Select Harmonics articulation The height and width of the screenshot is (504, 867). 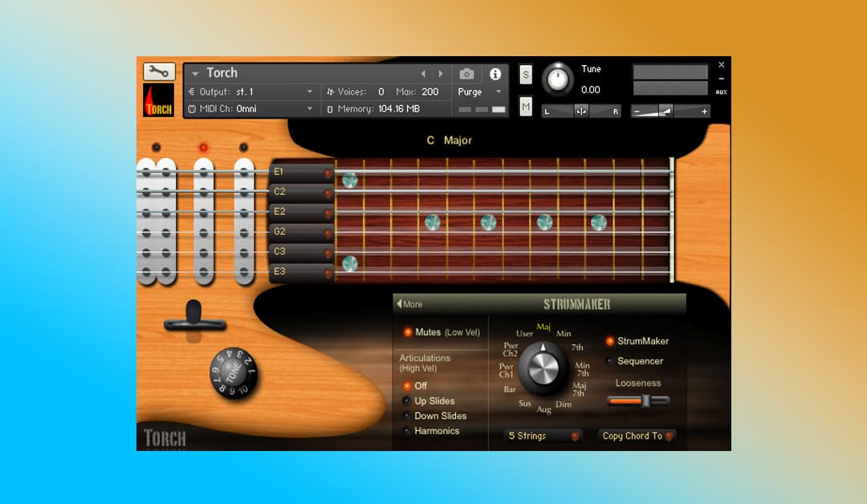coord(407,430)
